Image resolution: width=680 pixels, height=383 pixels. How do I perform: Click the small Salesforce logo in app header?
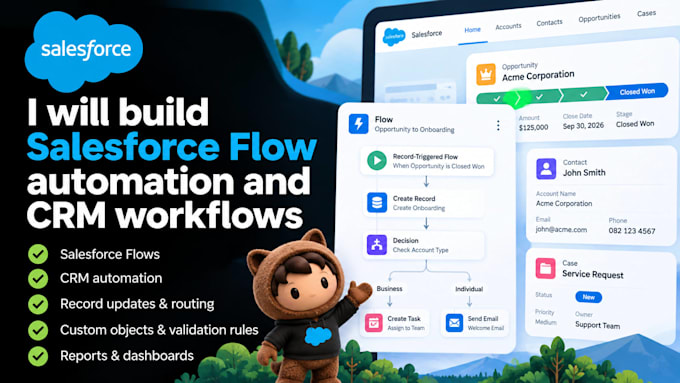pyautogui.click(x=394, y=37)
